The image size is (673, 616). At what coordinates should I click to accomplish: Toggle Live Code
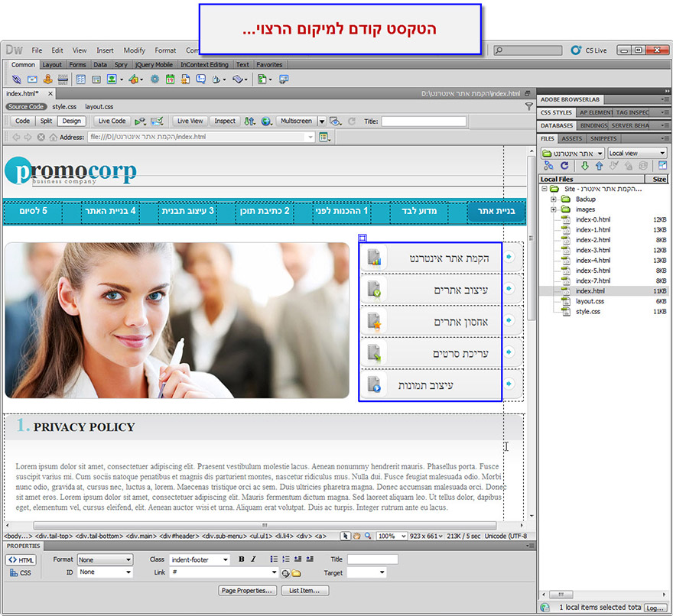click(112, 121)
